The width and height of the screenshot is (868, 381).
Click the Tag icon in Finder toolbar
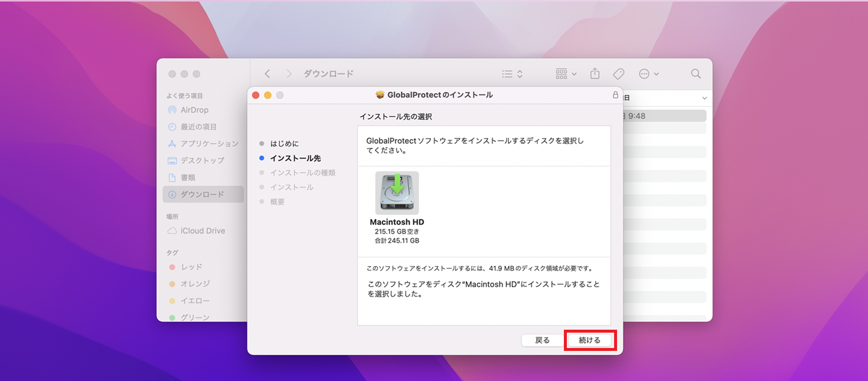point(619,74)
